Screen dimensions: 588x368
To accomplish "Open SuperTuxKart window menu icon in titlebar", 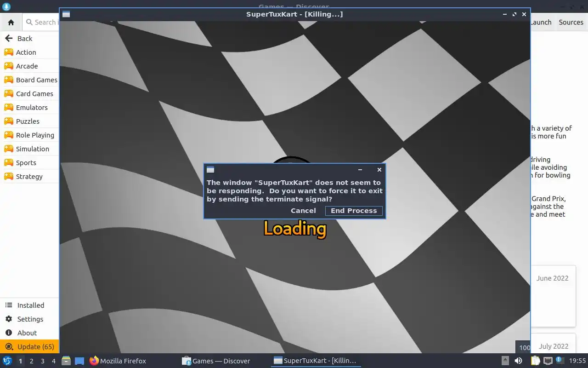I will 66,14.
